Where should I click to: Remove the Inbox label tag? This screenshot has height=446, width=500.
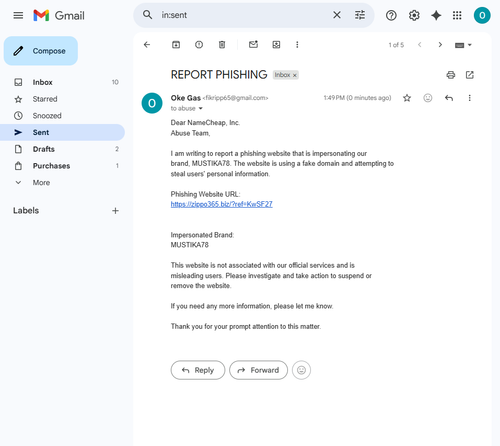[295, 75]
